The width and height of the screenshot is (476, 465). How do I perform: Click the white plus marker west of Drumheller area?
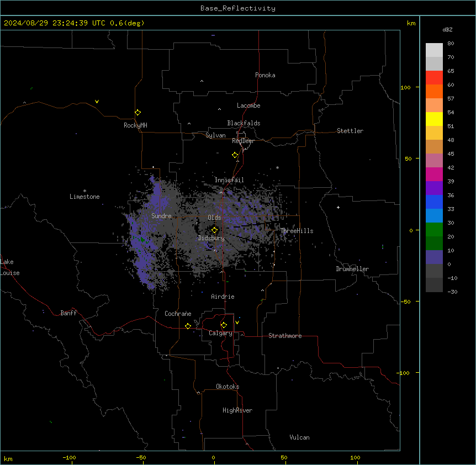point(338,207)
